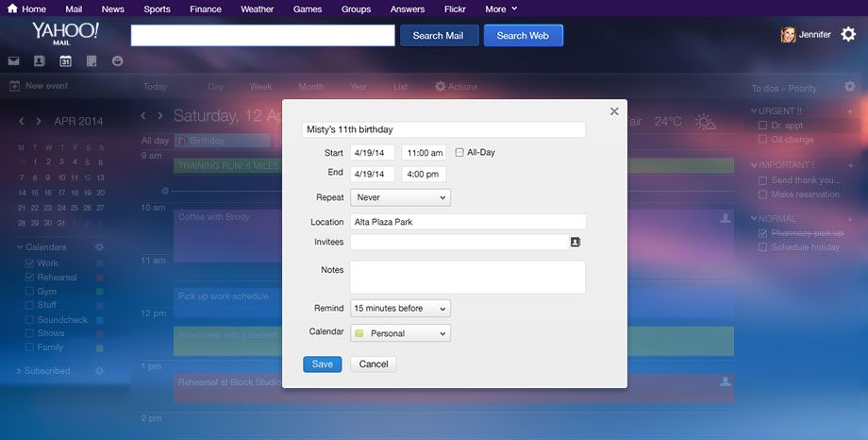
Task: Open Finance in the top navigation
Action: [x=206, y=8]
